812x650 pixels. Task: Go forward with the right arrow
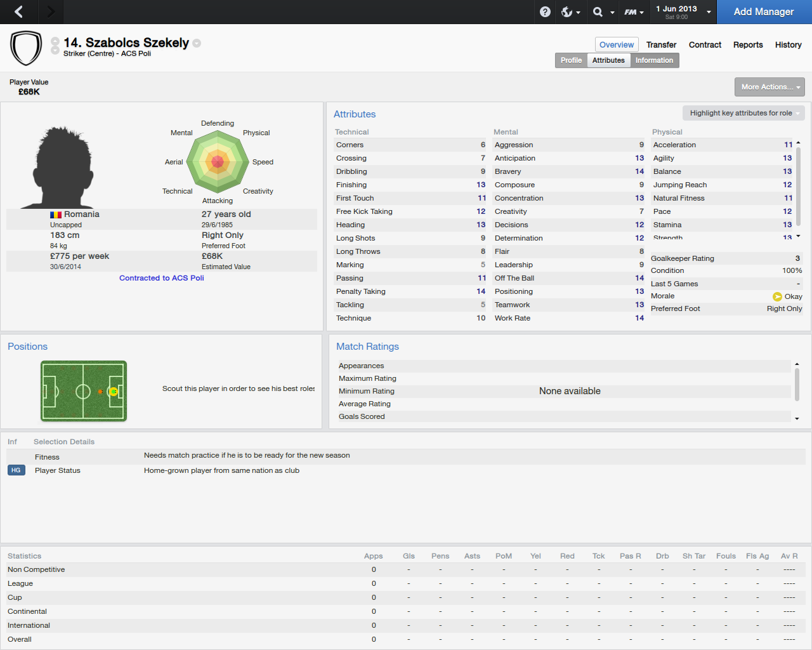(51, 11)
